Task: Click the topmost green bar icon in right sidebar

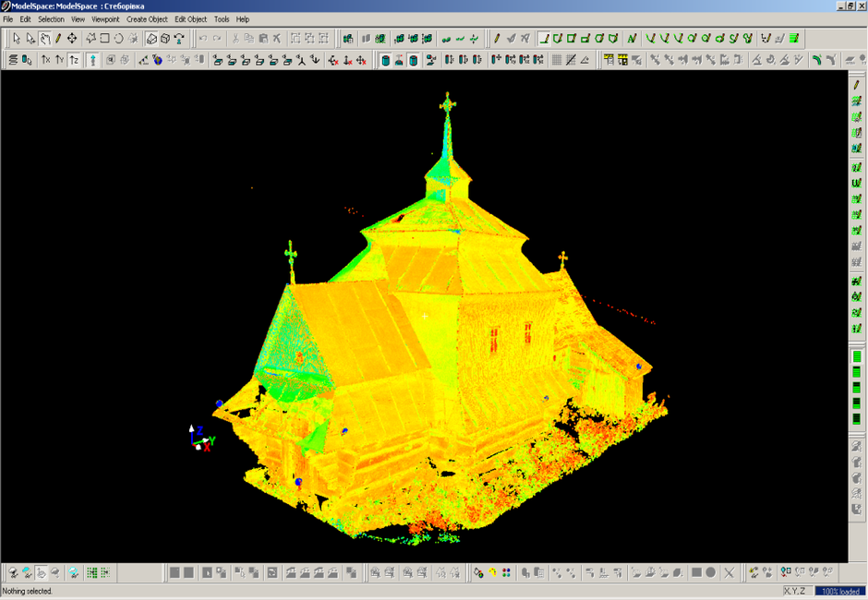Action: click(x=857, y=356)
